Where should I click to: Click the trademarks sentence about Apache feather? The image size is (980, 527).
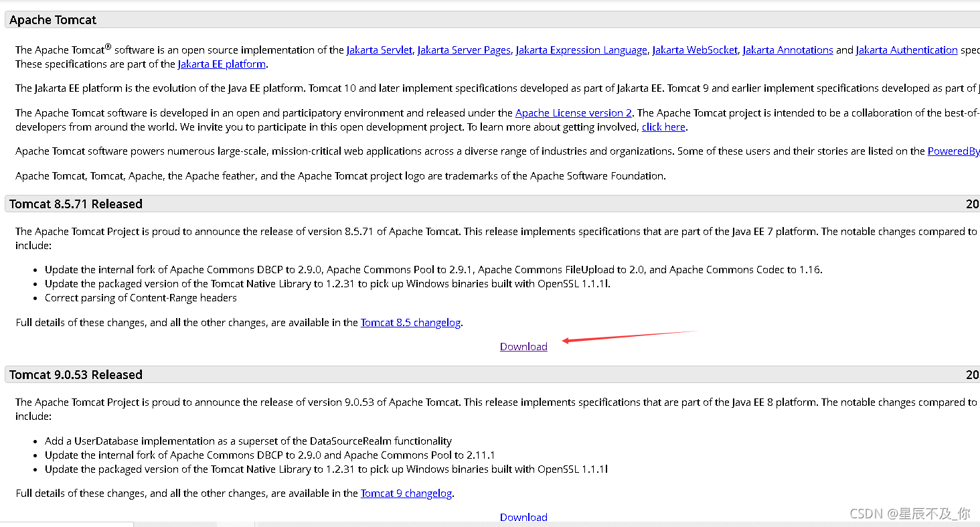click(341, 176)
